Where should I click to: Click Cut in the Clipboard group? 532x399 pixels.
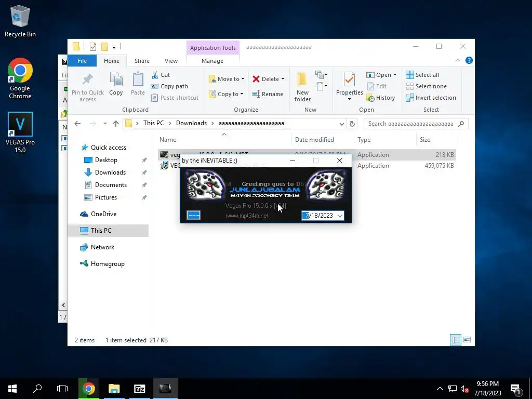click(x=161, y=75)
